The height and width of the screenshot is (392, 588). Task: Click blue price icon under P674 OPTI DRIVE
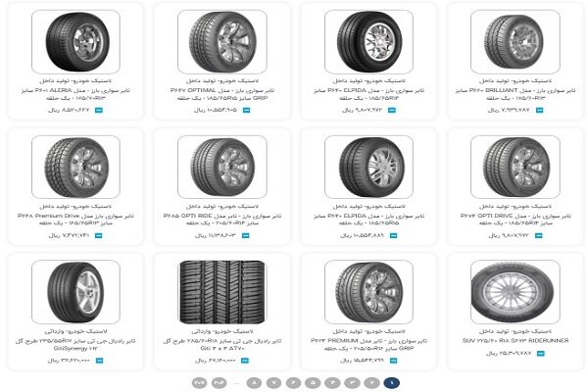click(x=539, y=235)
